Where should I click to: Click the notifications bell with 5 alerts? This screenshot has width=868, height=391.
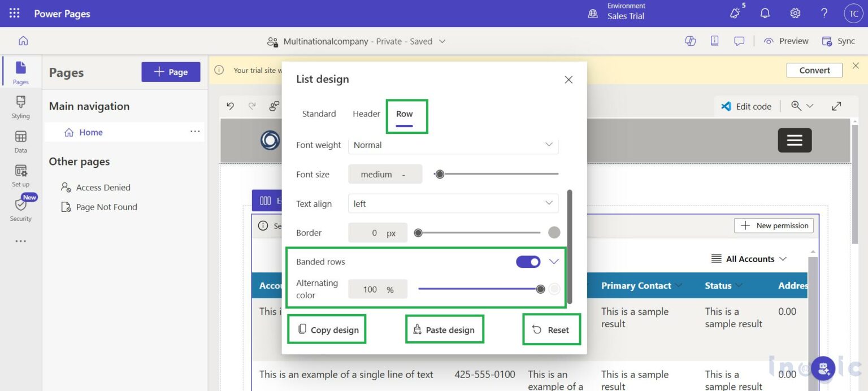pos(735,12)
